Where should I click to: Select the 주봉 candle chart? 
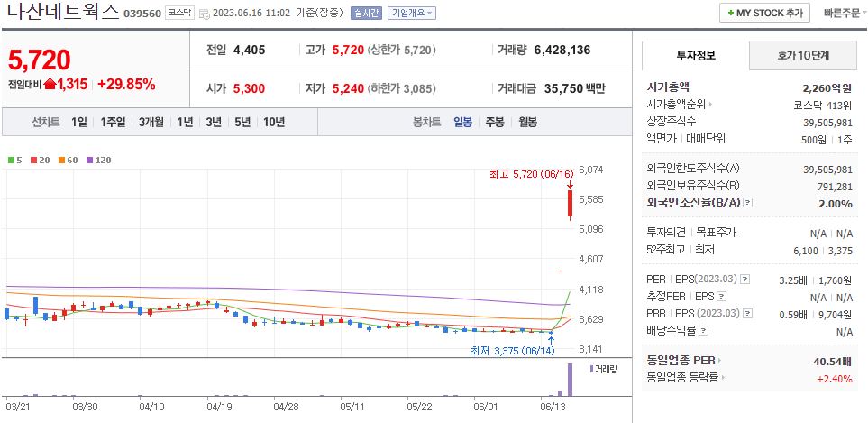click(495, 123)
